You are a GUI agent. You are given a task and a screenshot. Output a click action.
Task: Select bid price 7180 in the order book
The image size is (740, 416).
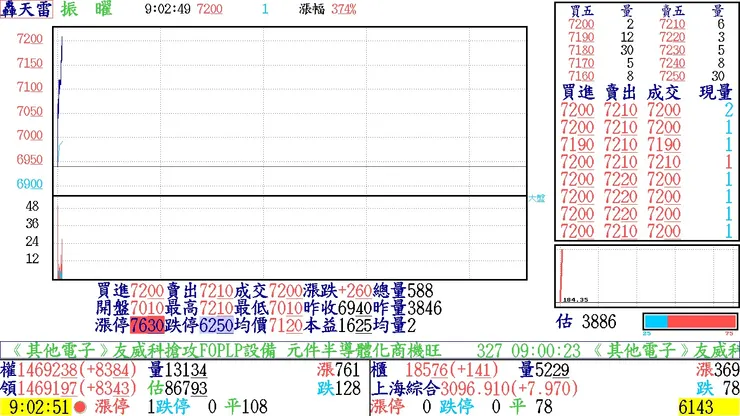(581, 50)
